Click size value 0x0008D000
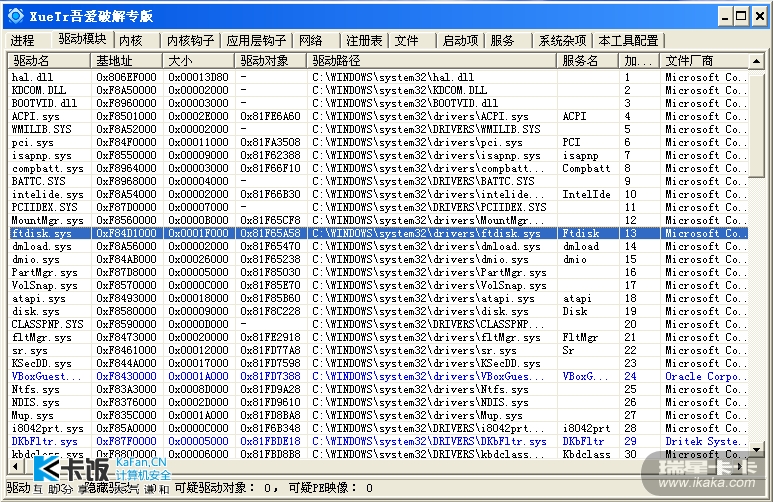The height and width of the screenshot is (502, 773). [x=198, y=389]
